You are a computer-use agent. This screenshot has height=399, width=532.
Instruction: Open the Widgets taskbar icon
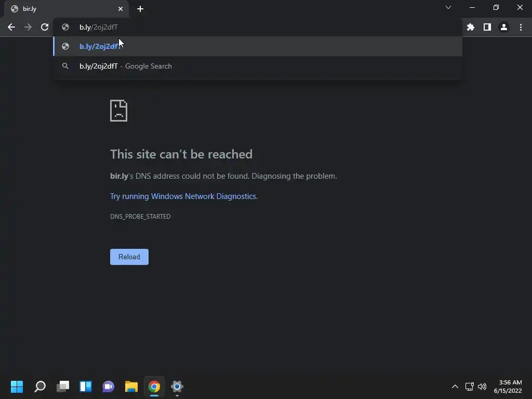pyautogui.click(x=86, y=387)
